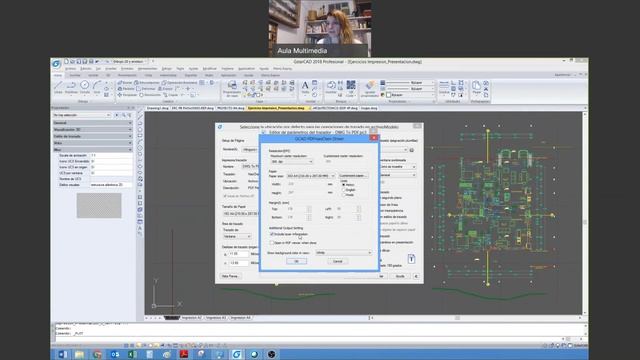Switch to the Impresion A3 layout tab
The width and height of the screenshot is (640, 360).
pos(216,318)
